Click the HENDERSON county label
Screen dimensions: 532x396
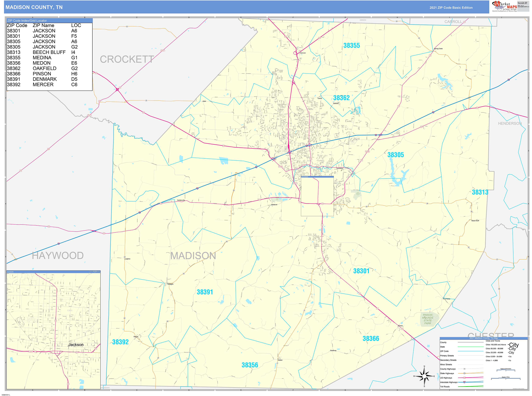[x=510, y=124]
